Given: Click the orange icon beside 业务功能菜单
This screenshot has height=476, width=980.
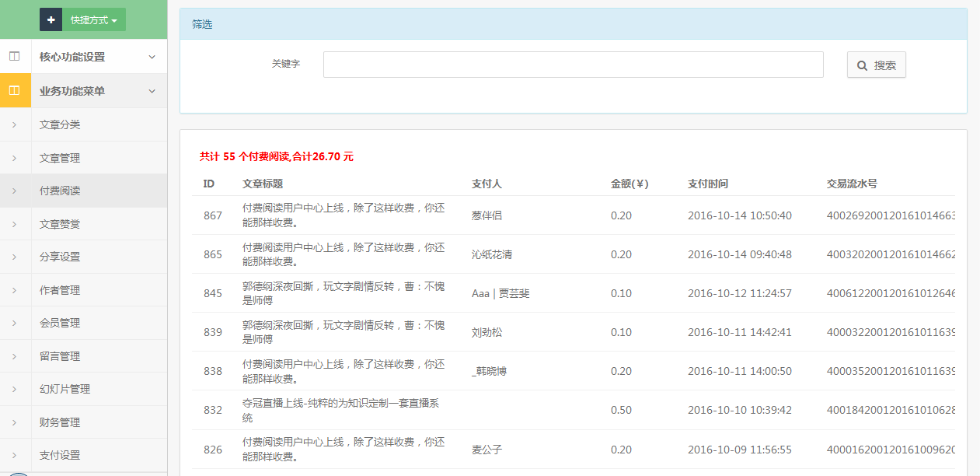Looking at the screenshot, I should (15, 91).
